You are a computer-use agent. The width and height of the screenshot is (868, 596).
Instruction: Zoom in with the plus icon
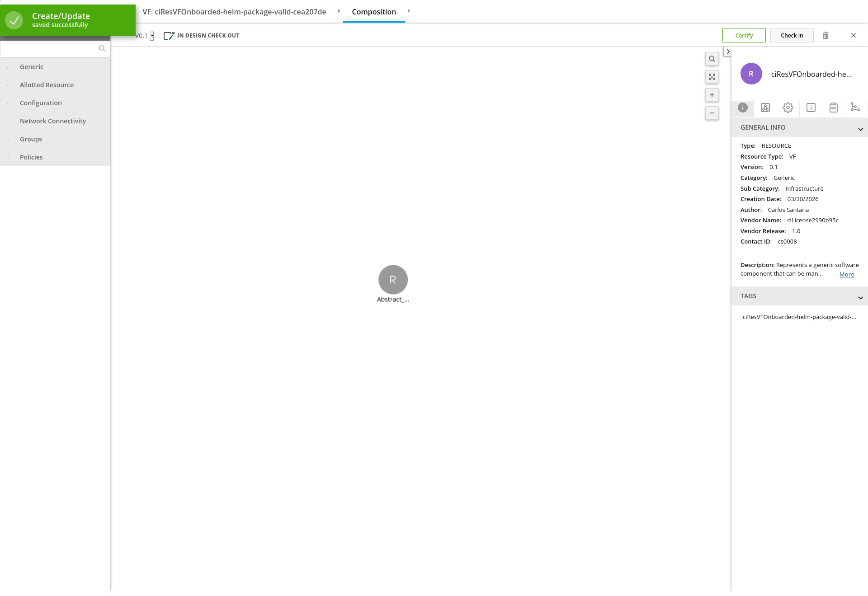(x=712, y=95)
